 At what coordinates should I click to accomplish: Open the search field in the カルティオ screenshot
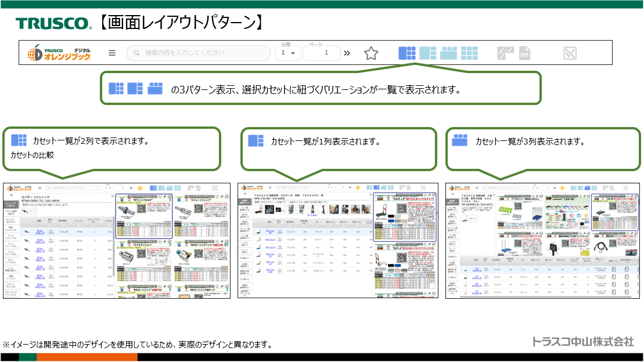300,187
